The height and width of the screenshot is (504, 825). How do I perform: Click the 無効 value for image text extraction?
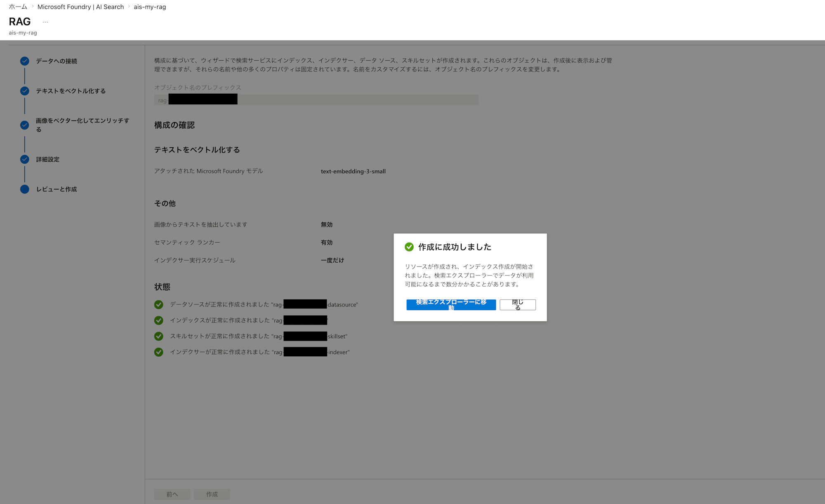[327, 224]
